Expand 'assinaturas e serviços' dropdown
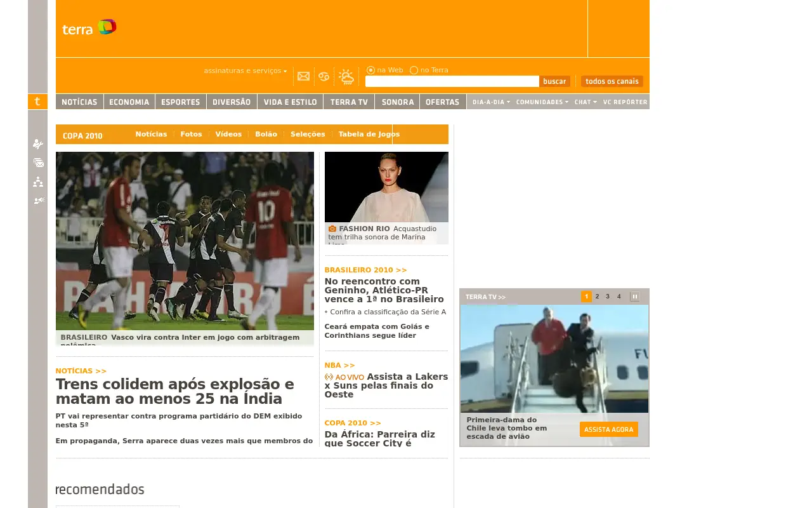Image resolution: width=812 pixels, height=508 pixels. (246, 70)
